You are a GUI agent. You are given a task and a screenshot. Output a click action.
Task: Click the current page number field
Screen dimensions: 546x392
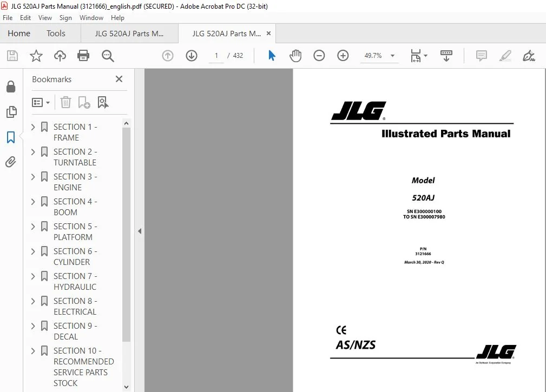coord(216,56)
